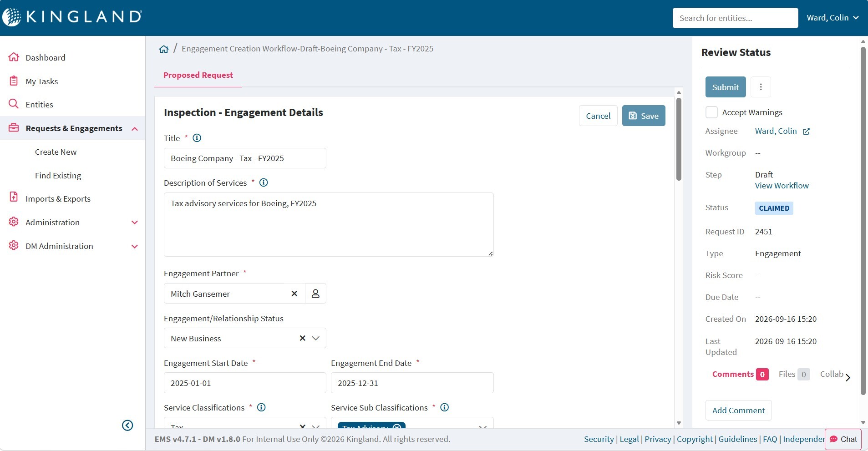The width and height of the screenshot is (868, 451).
Task: Go to home via breadcrumb house icon
Action: [164, 49]
